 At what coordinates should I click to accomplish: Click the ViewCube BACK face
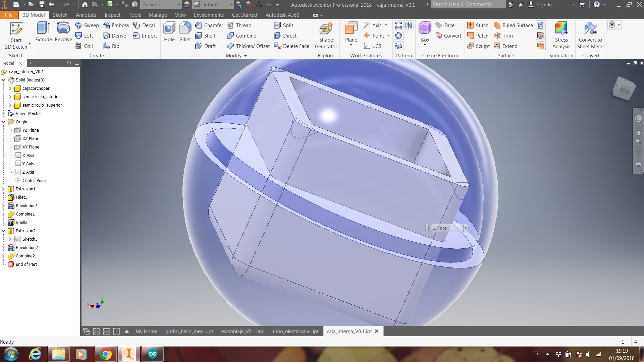[x=625, y=90]
